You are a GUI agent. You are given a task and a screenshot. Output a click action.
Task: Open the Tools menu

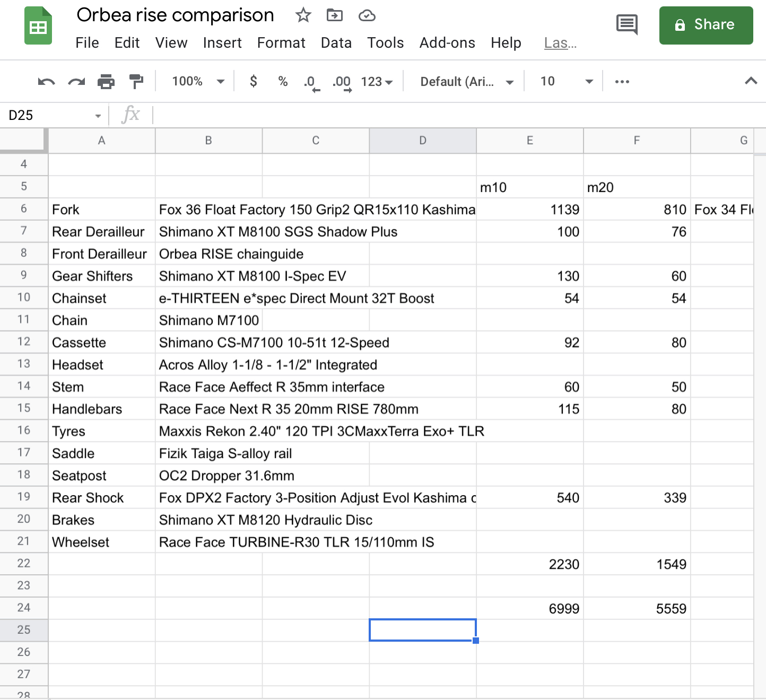click(386, 43)
